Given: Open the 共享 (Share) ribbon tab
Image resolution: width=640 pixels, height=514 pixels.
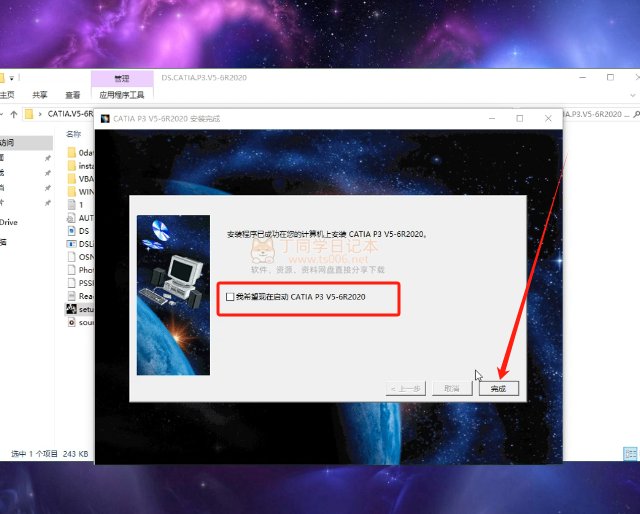Looking at the screenshot, I should tap(40, 95).
